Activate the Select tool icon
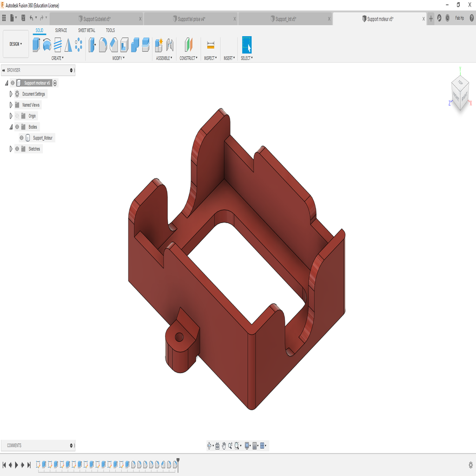Screen dimensions: 476x476 click(247, 45)
